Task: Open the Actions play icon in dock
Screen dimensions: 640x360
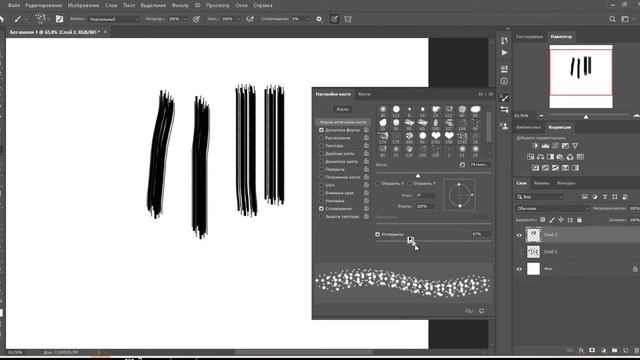Action: 504,53
